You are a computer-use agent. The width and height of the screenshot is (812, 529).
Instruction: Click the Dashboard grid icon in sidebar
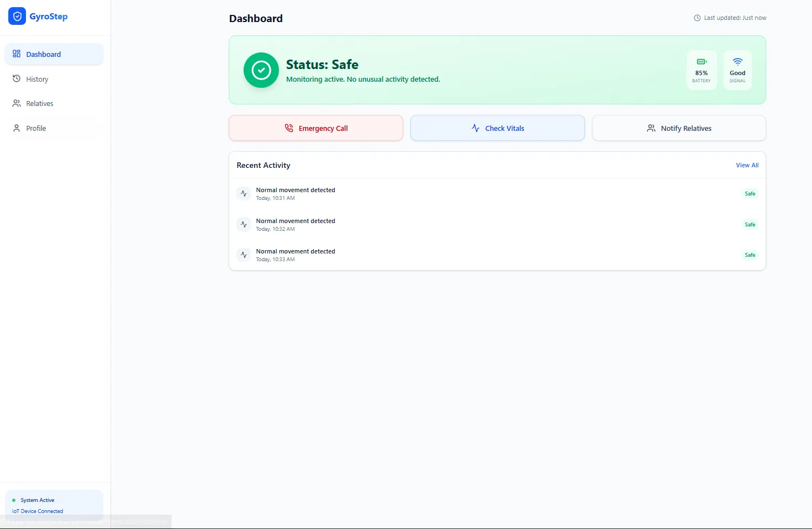(17, 54)
